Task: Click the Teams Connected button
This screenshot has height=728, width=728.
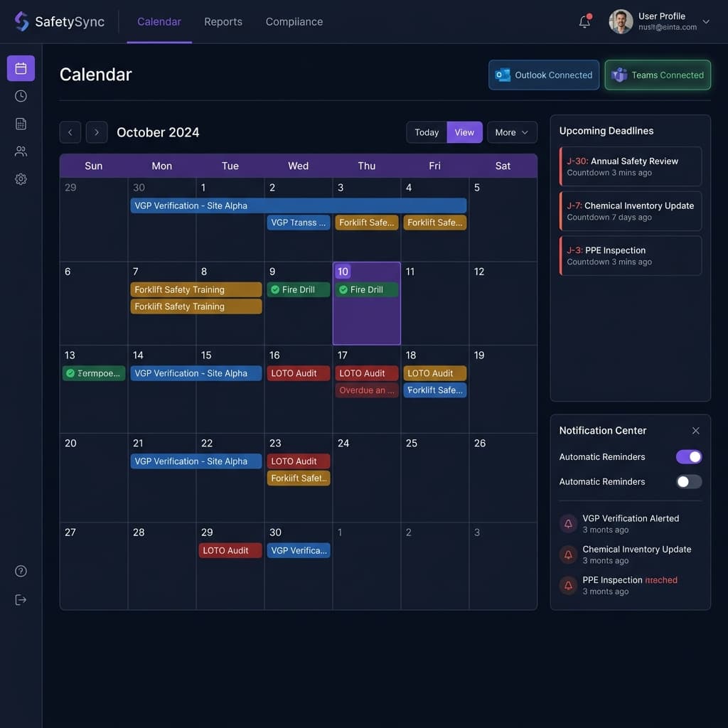Action: coord(657,75)
